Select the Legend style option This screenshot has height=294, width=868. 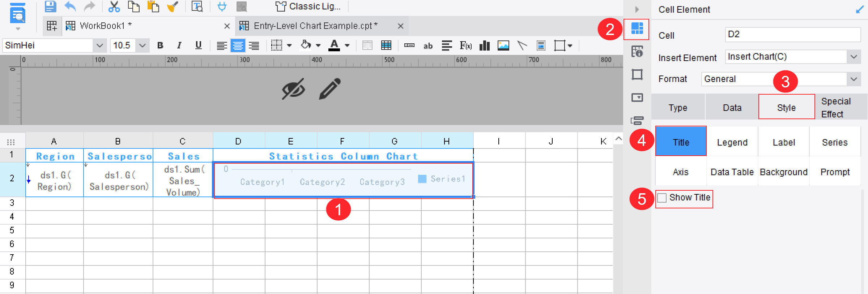[x=732, y=142]
